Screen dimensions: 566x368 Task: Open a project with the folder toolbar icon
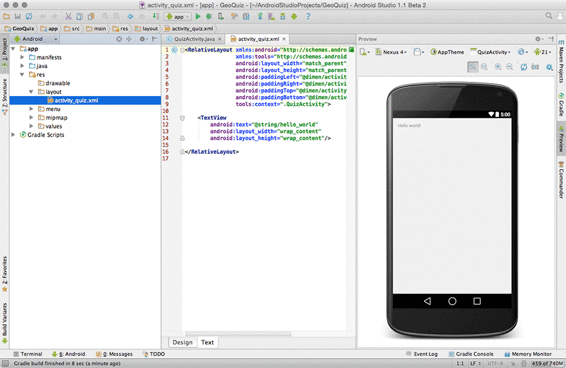[x=6, y=16]
